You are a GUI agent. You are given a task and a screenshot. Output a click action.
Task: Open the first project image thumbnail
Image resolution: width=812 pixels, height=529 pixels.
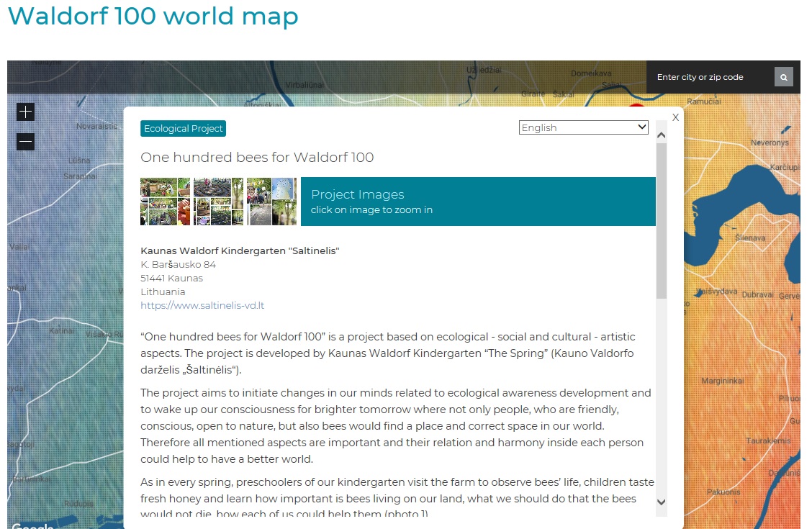pos(165,202)
